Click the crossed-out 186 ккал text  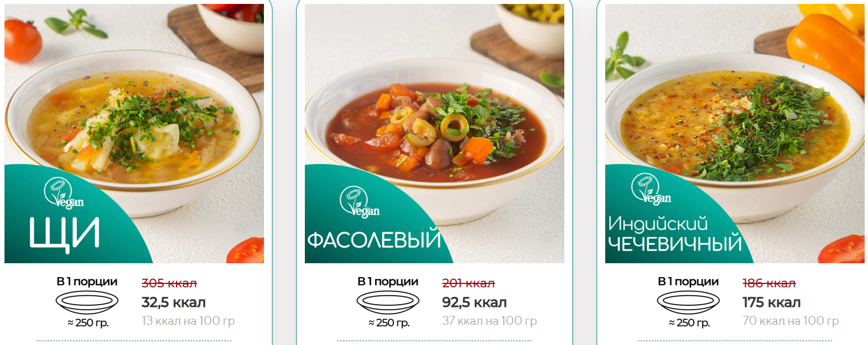click(769, 283)
